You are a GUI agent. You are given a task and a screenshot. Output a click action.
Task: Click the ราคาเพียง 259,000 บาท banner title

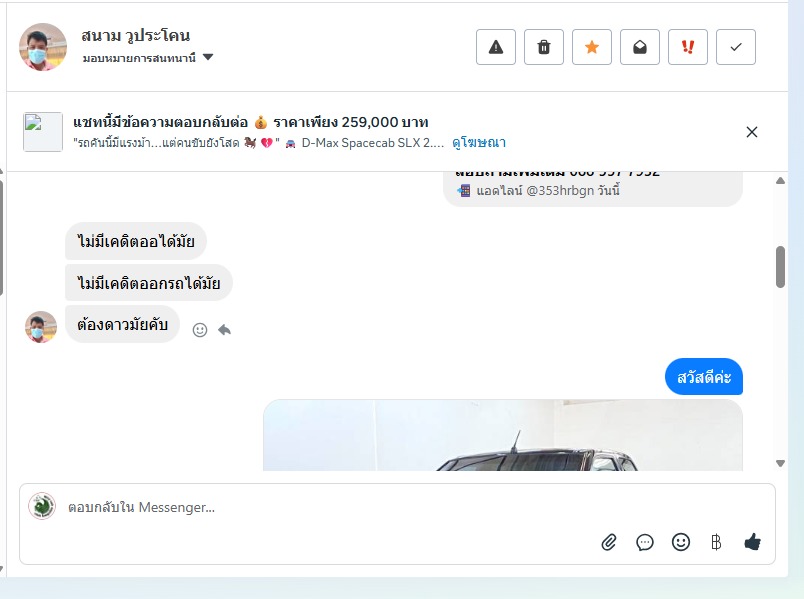click(351, 122)
